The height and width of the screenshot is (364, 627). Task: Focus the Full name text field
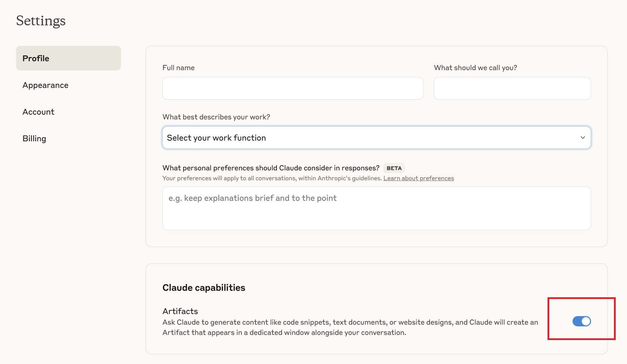[x=293, y=88]
